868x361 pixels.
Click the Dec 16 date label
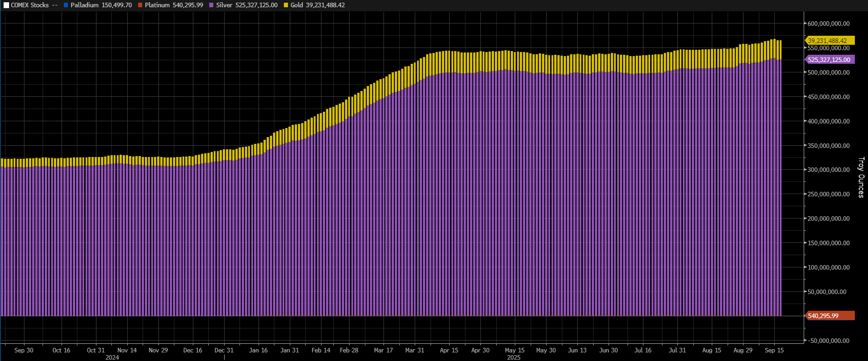pos(193,350)
